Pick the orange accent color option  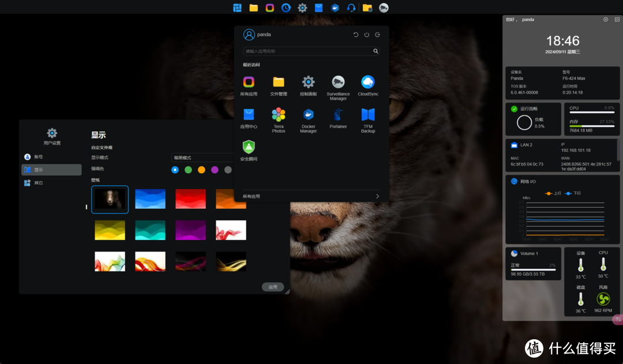(x=201, y=170)
